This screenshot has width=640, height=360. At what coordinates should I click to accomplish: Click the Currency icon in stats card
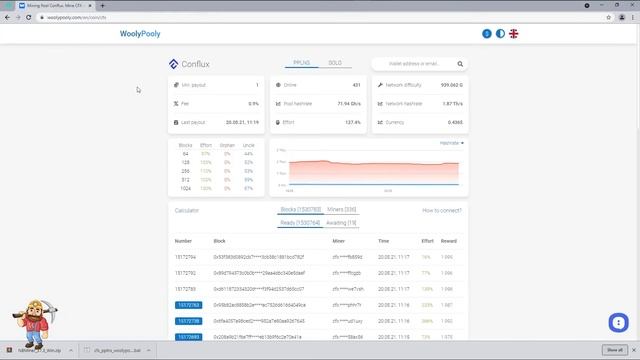[380, 122]
